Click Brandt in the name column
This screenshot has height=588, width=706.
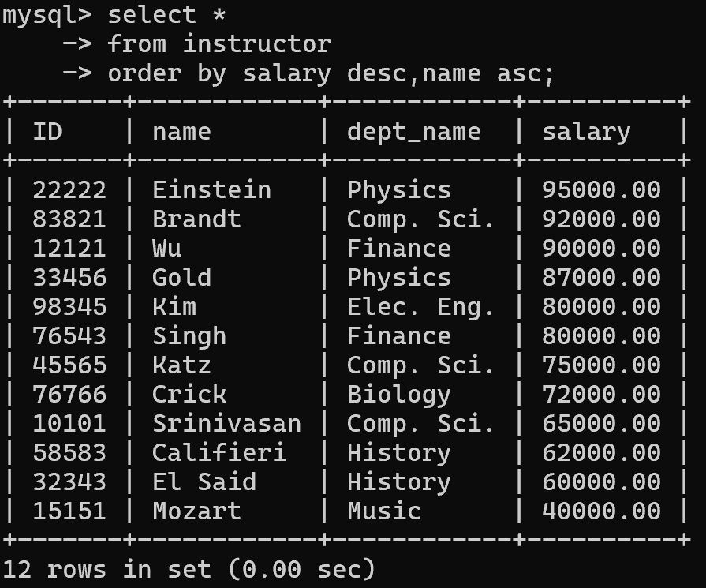(x=196, y=219)
